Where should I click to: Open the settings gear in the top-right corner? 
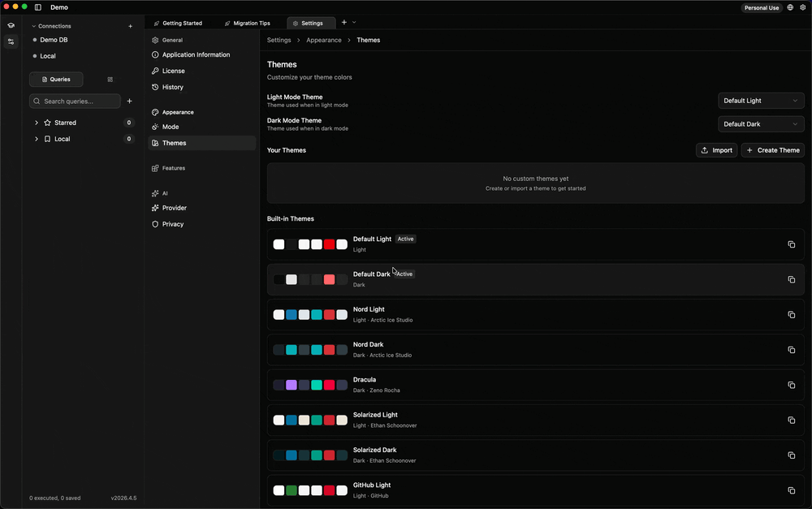[803, 7]
